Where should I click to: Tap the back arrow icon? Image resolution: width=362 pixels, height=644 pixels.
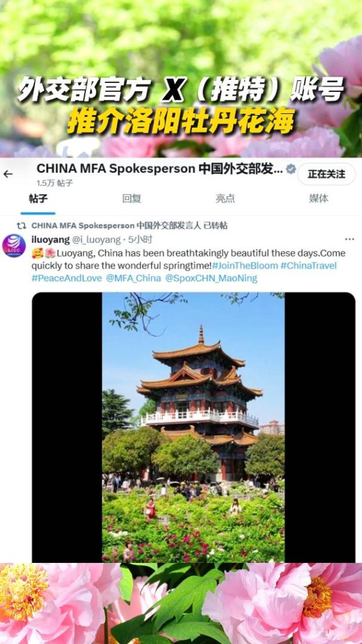coord(8,174)
